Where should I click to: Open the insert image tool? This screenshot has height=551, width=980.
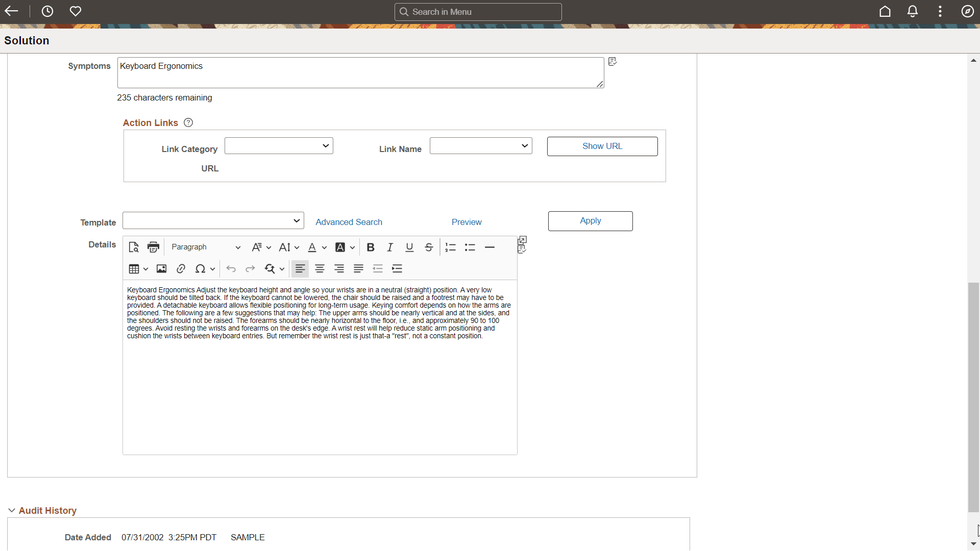tap(161, 269)
